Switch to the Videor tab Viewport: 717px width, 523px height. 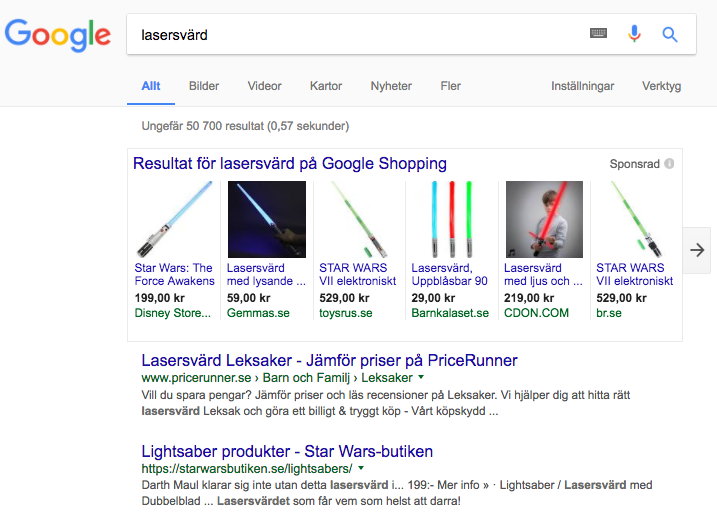tap(264, 86)
